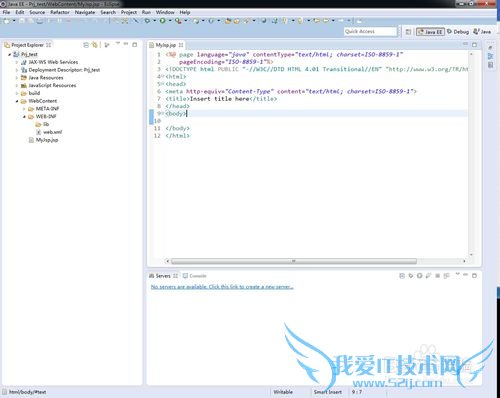Image resolution: width=500 pixels, height=398 pixels.
Task: Expand JAX-WS Web Services node
Action: pos(17,62)
